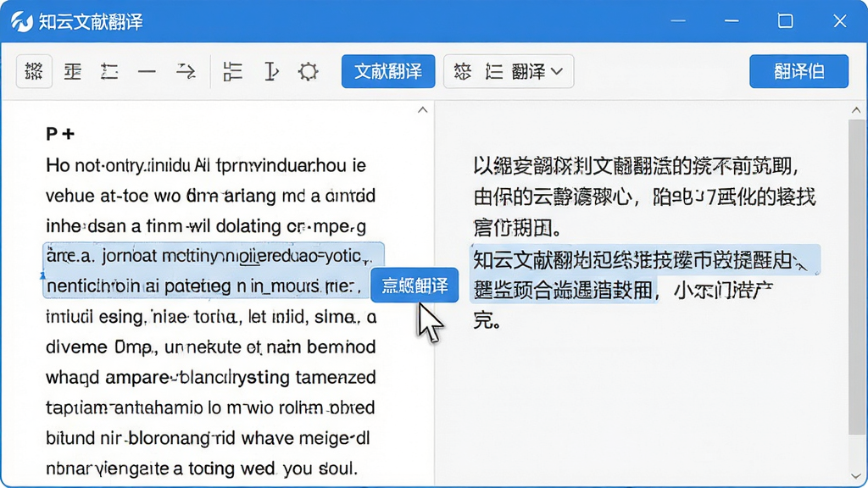Click the line starting 'vehue at-toc'
Viewport: 868px width, 488px height.
(x=210, y=196)
